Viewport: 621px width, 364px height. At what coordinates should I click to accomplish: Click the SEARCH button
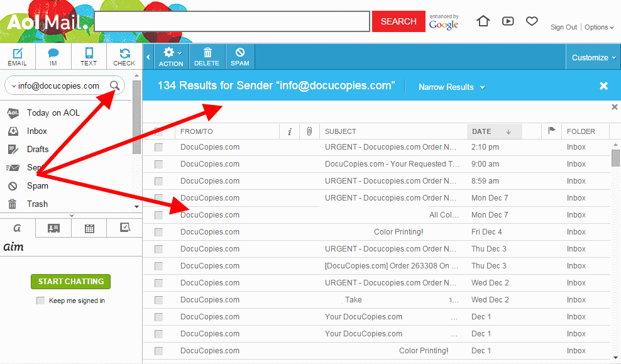pyautogui.click(x=398, y=21)
